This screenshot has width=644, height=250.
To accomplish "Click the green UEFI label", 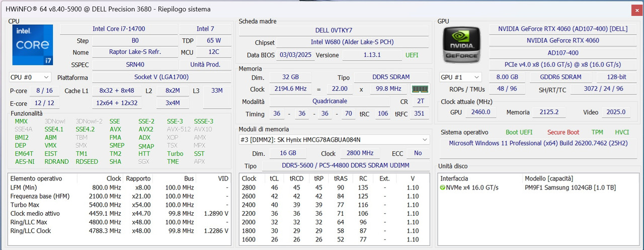I will (x=412, y=55).
